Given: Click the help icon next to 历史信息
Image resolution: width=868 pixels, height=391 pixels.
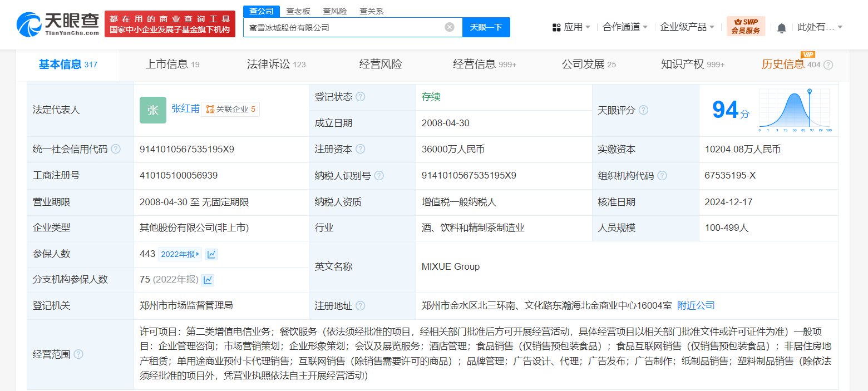Looking at the screenshot, I should pyautogui.click(x=828, y=65).
